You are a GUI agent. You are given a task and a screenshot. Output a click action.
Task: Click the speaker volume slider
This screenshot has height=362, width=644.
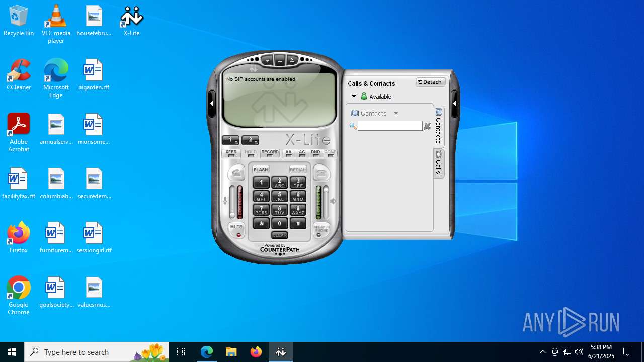(x=326, y=202)
